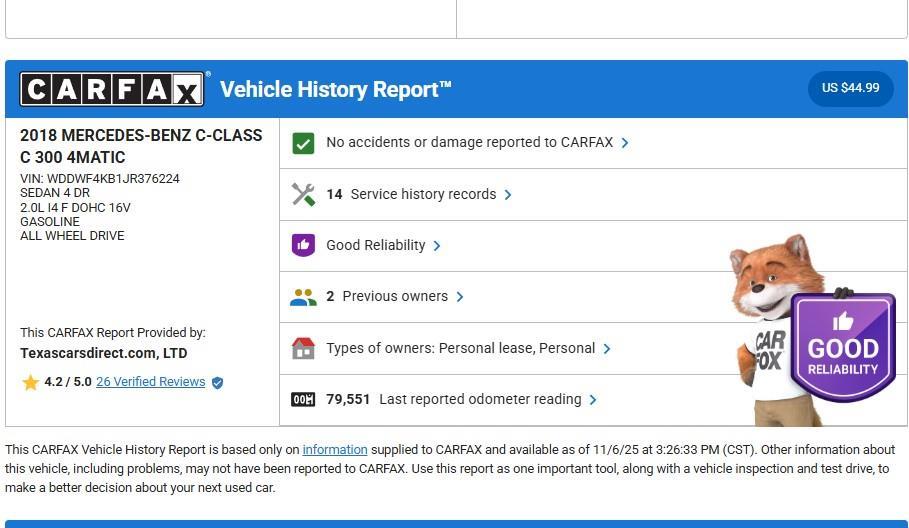Viewport: 909px width, 528px height.
Task: Open the 26 Verified Reviews link
Action: click(150, 382)
